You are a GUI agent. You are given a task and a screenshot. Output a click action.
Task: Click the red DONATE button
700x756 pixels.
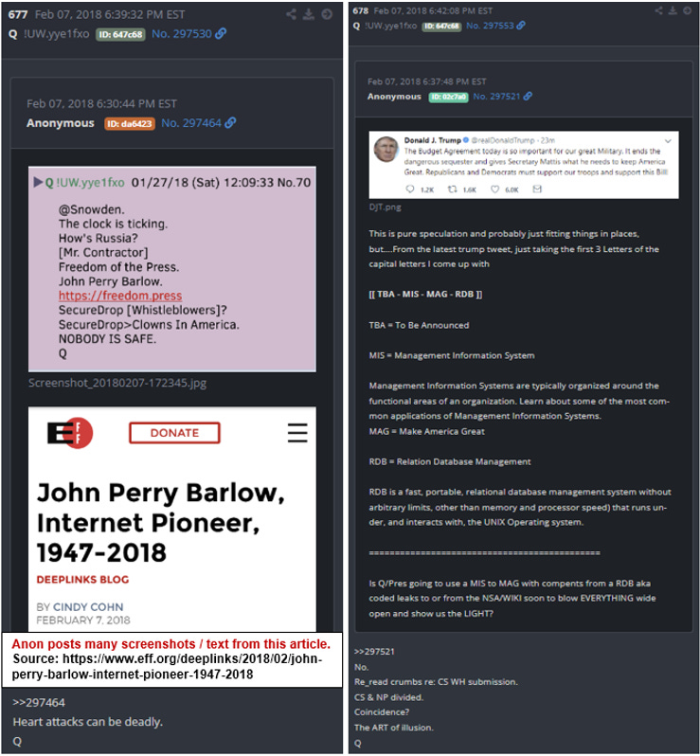(x=174, y=433)
